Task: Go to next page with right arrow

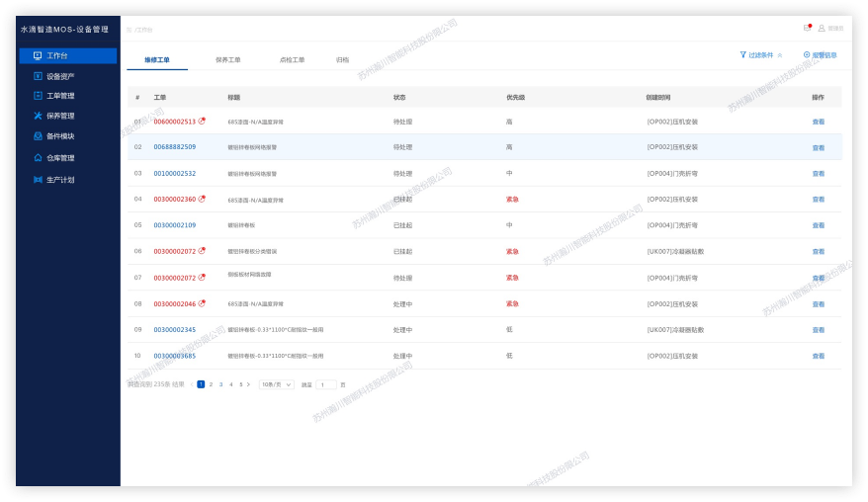Action: pyautogui.click(x=248, y=384)
